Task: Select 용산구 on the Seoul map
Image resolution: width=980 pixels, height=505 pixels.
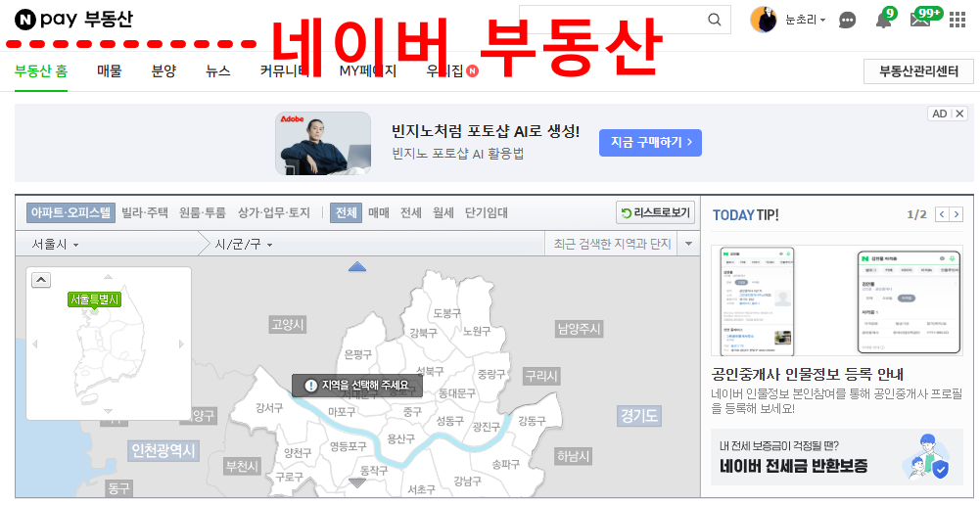Action: [400, 438]
